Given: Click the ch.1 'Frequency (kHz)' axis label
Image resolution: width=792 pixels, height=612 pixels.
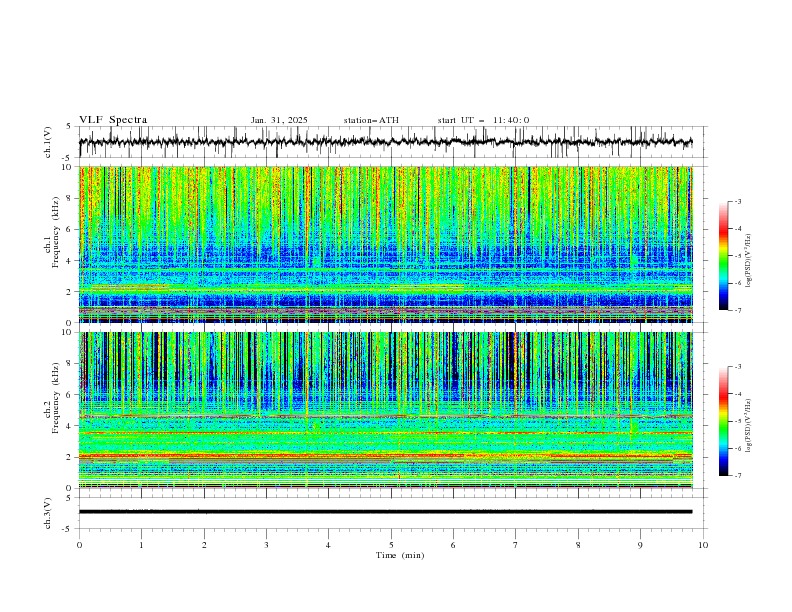Looking at the screenshot, I should click(x=56, y=230).
